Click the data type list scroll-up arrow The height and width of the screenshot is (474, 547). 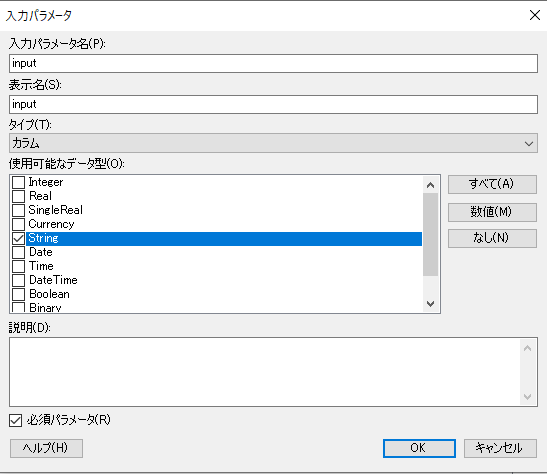[x=430, y=185]
